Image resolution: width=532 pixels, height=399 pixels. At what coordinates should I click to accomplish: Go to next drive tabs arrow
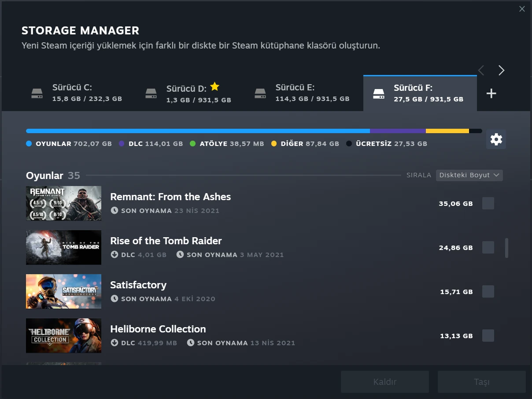501,71
